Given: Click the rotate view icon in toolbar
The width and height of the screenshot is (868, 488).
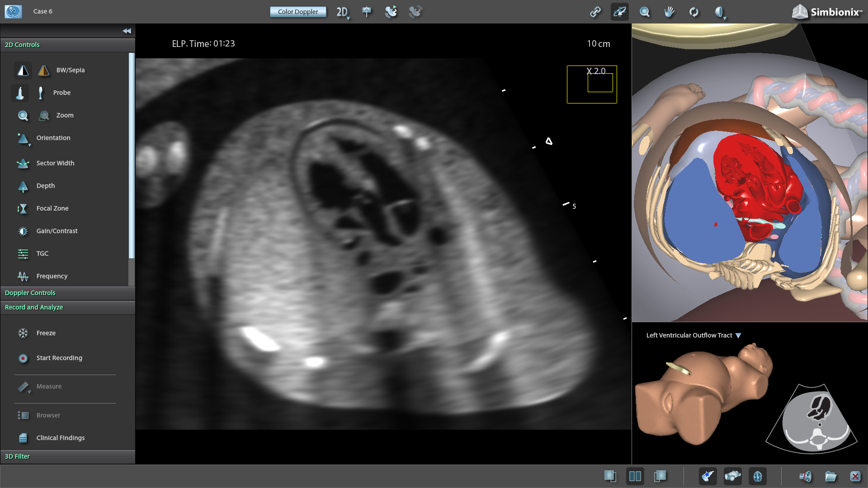Looking at the screenshot, I should (x=694, y=12).
